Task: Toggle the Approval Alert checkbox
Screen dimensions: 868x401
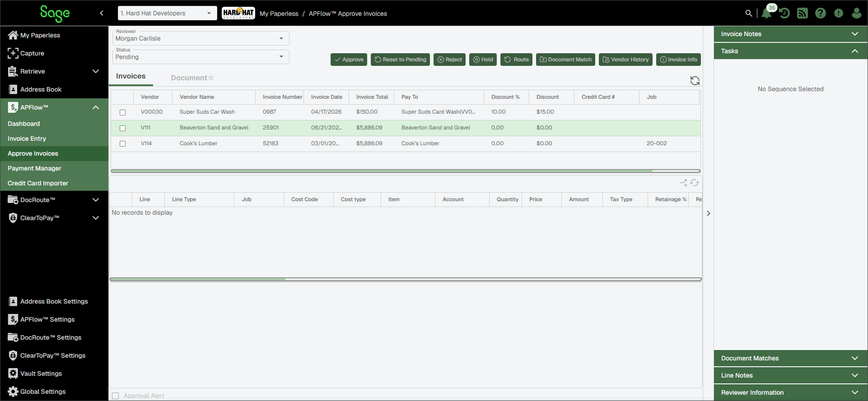Action: (x=116, y=396)
